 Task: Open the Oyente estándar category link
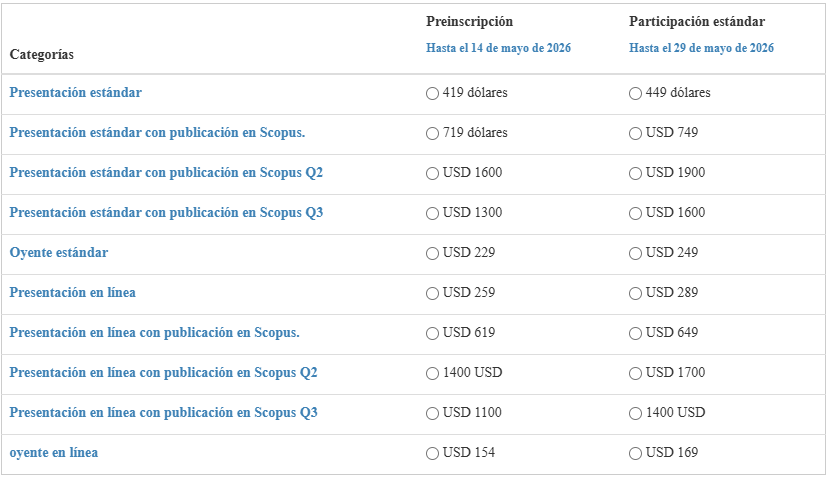[59, 253]
